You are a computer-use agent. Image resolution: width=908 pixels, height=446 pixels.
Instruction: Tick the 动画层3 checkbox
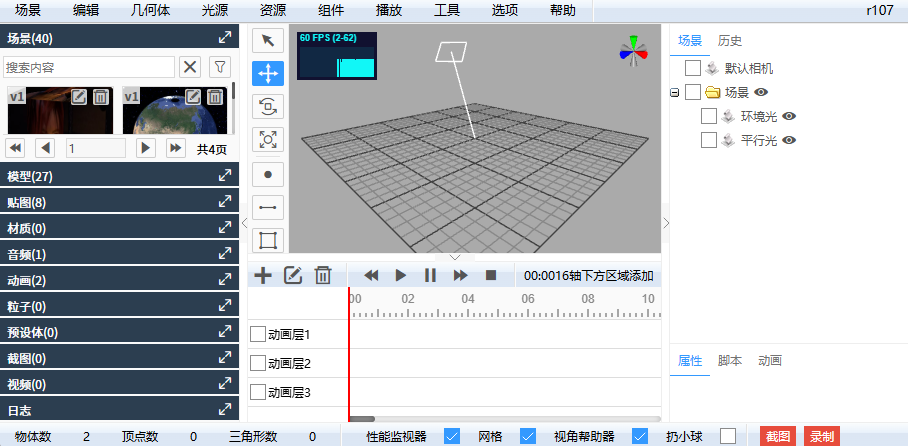coord(258,392)
